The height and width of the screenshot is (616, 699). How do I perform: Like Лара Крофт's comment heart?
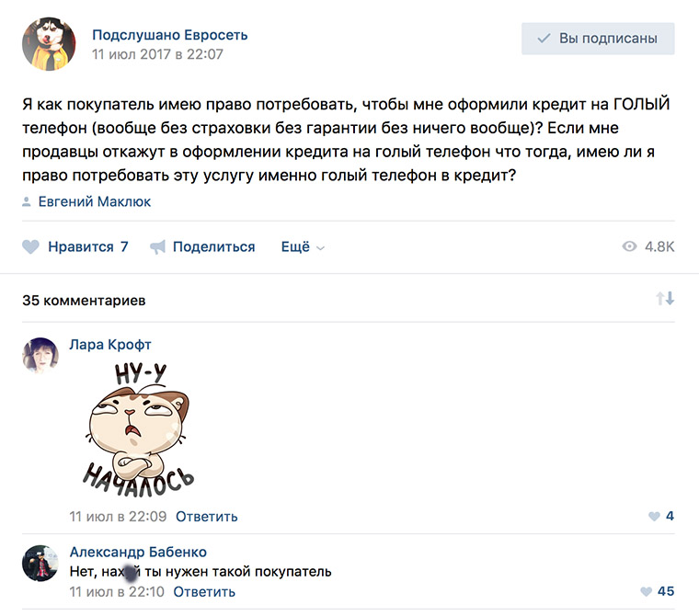tap(654, 516)
